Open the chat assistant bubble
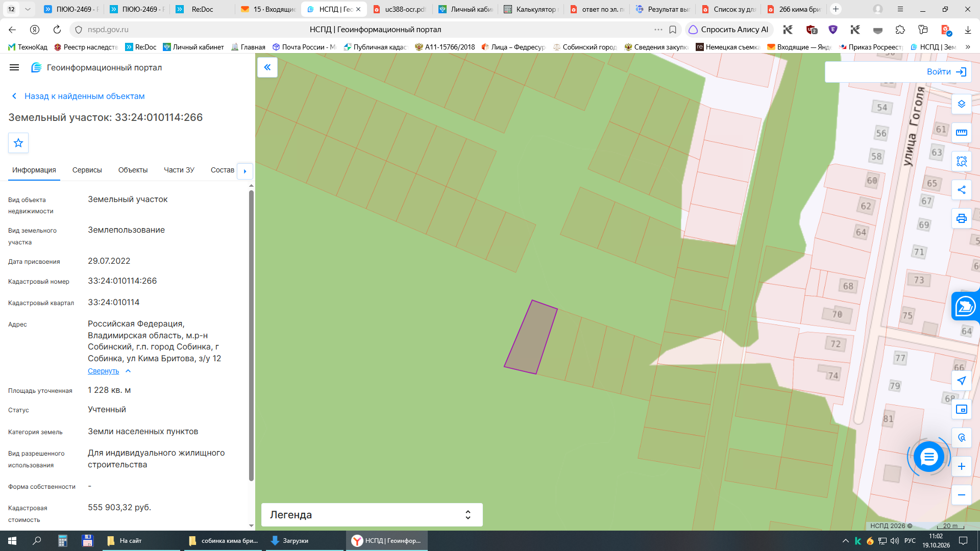Viewport: 980px width, 551px height. pyautogui.click(x=929, y=457)
